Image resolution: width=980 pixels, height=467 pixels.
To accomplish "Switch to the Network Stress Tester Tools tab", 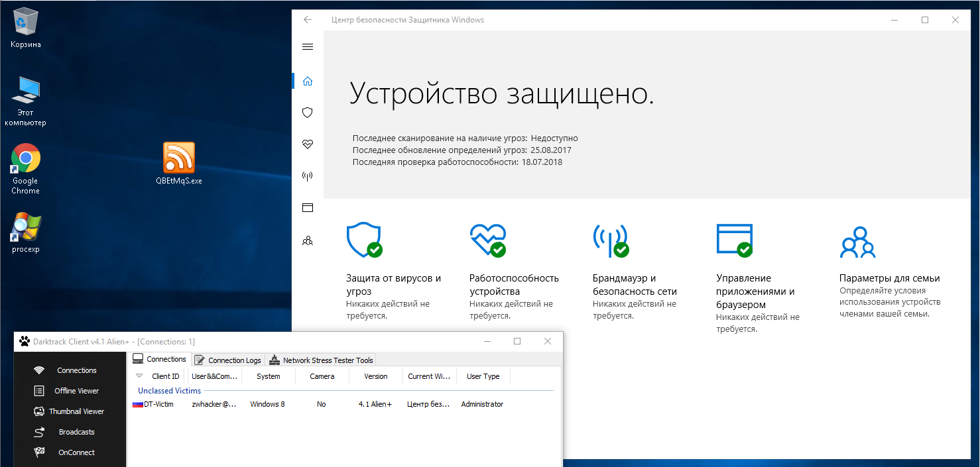I will point(321,360).
